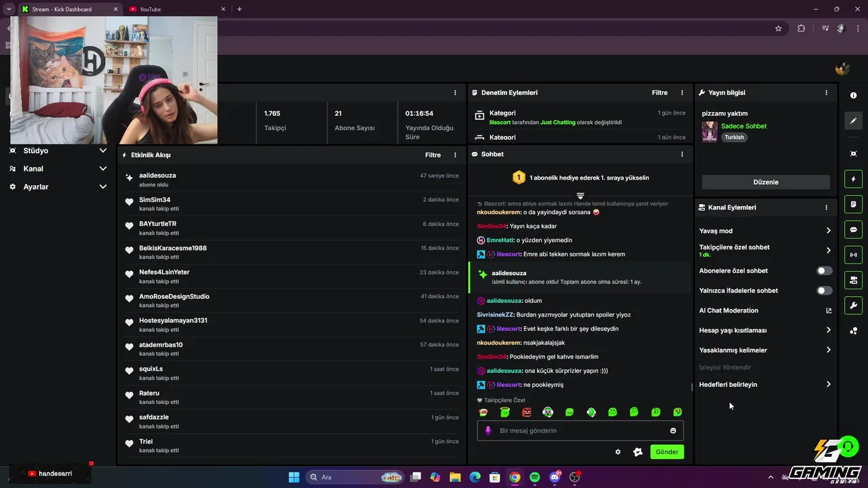Open Takipçilere özel sohbet options arrow
This screenshot has height=488, width=868.
coord(828,251)
